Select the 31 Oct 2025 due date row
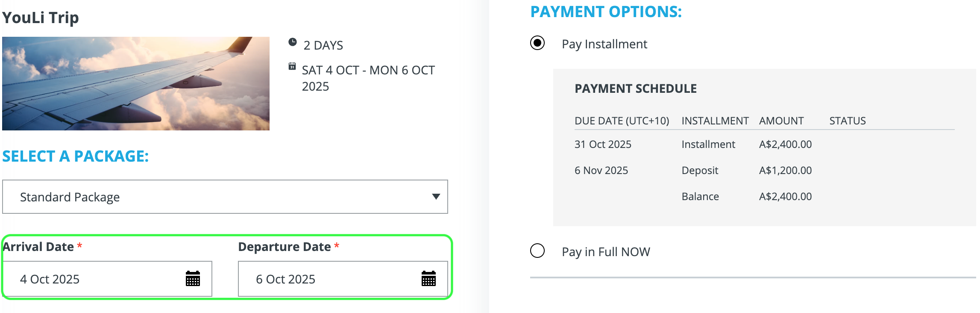Viewport: 980px width, 313px height. (x=603, y=145)
